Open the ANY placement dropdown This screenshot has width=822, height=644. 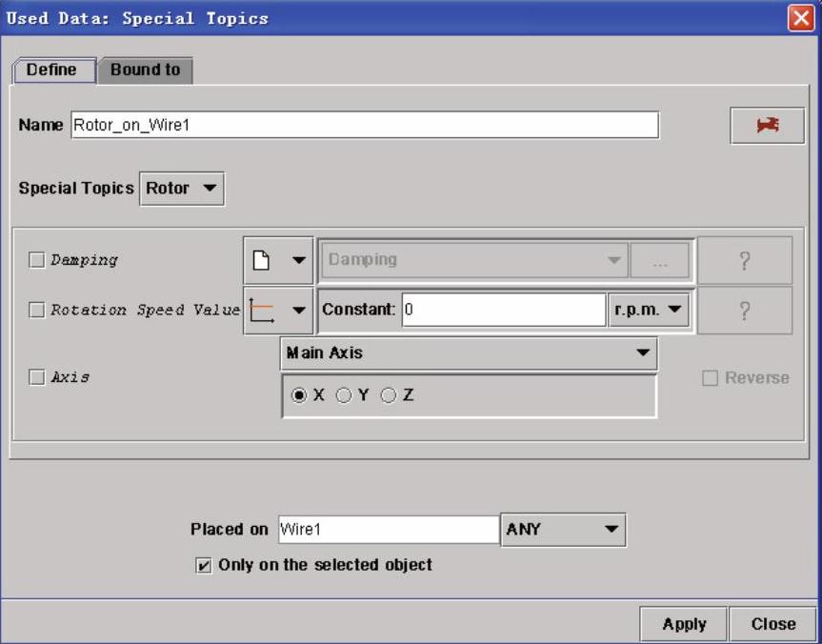(x=563, y=530)
